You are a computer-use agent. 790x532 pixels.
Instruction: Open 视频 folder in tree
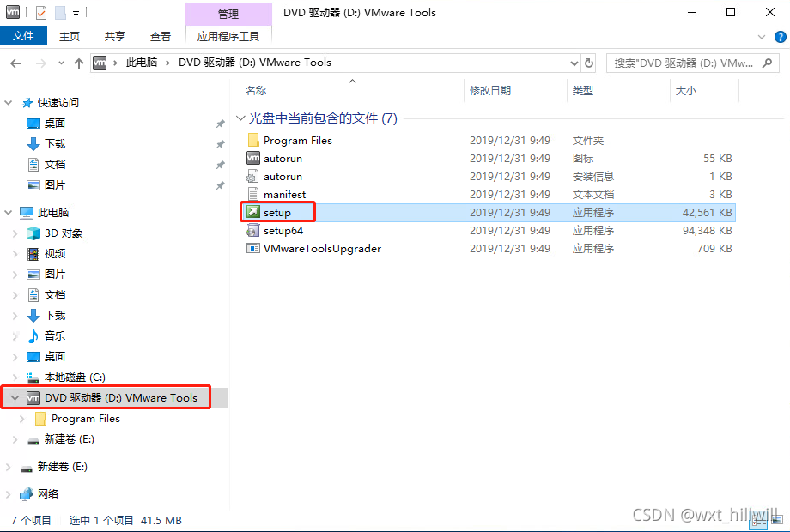(x=55, y=254)
